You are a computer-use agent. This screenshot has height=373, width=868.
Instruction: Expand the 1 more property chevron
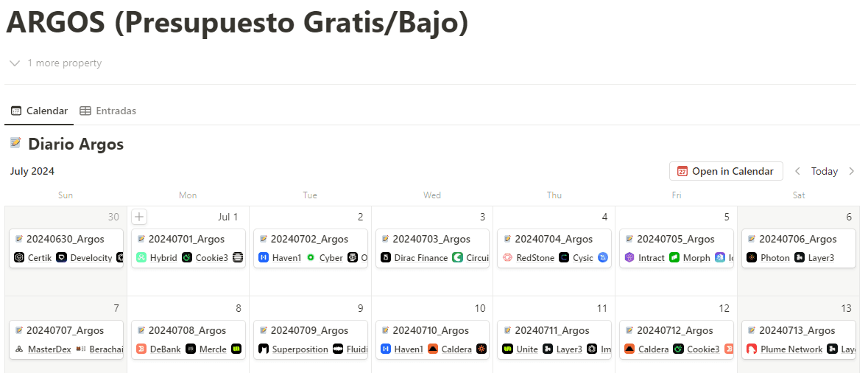tap(15, 63)
